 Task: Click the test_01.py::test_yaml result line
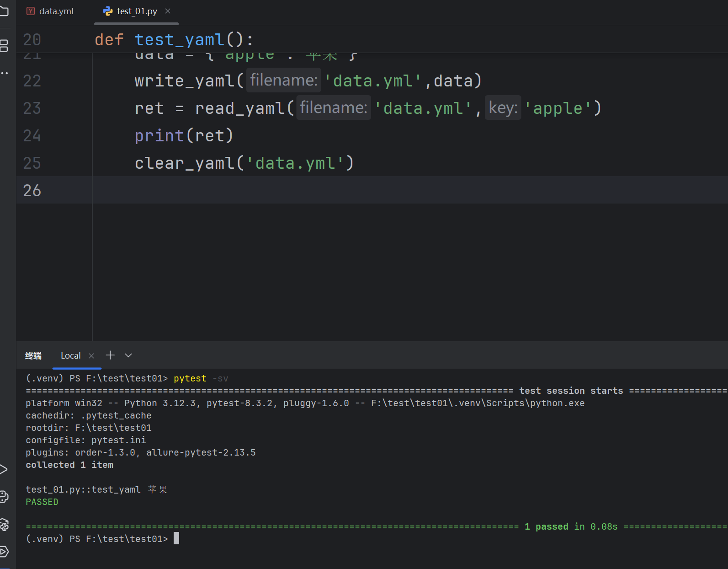pyautogui.click(x=96, y=489)
